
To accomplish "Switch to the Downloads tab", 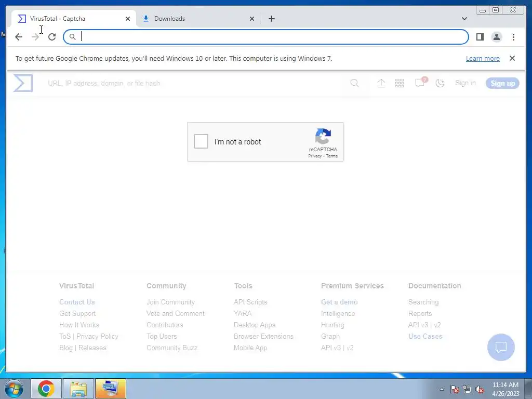I will pyautogui.click(x=198, y=19).
